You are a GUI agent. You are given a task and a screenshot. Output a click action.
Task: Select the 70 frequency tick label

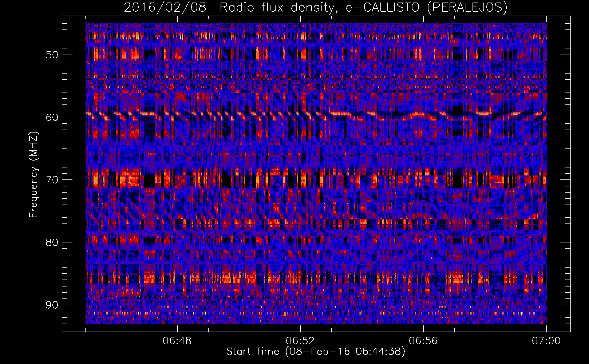coord(52,179)
